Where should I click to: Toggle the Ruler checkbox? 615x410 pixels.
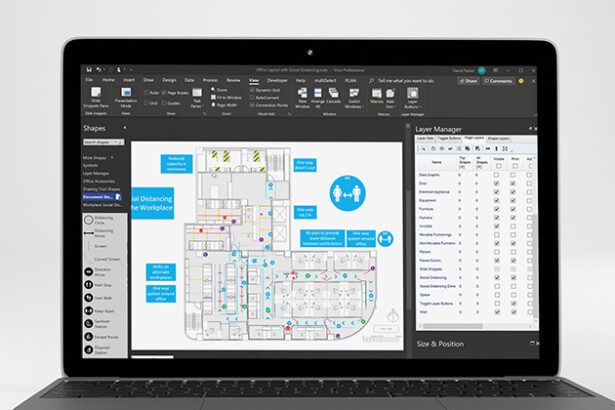coord(146,93)
